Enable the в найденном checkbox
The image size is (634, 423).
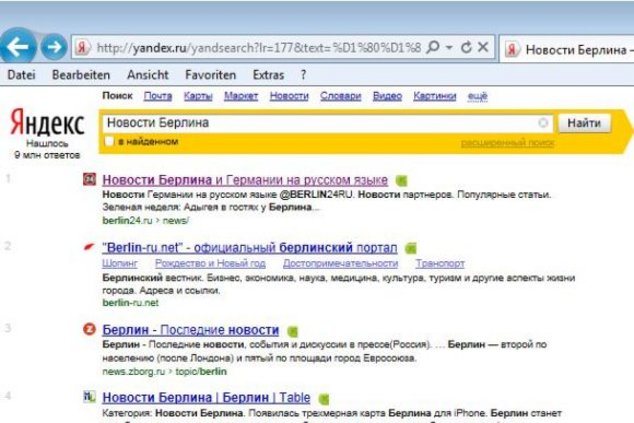point(109,141)
